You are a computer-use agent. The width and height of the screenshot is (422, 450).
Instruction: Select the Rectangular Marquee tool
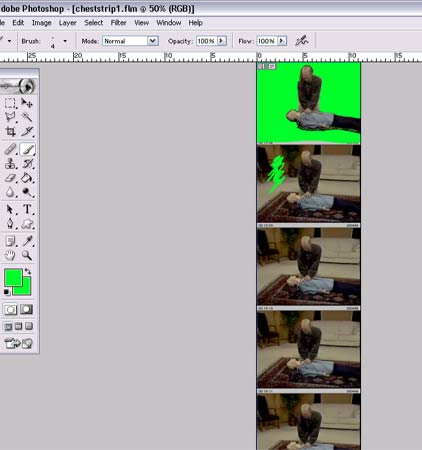click(10, 103)
